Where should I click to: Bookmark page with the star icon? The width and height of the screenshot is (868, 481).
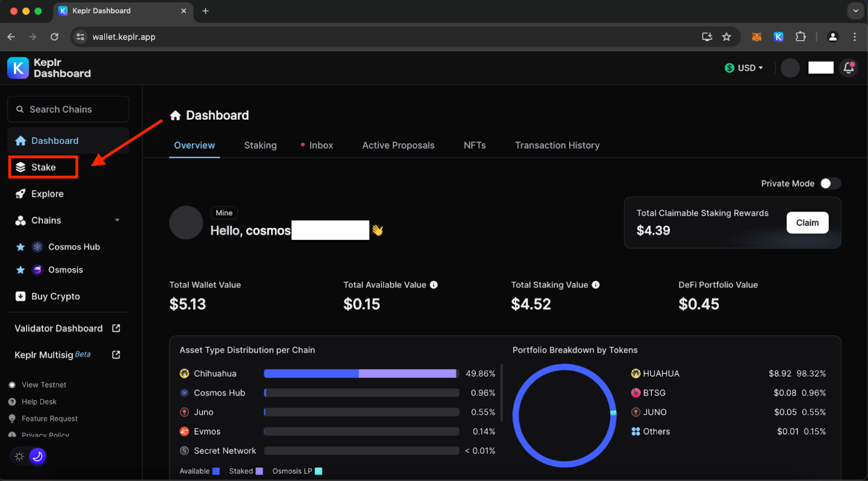727,37
